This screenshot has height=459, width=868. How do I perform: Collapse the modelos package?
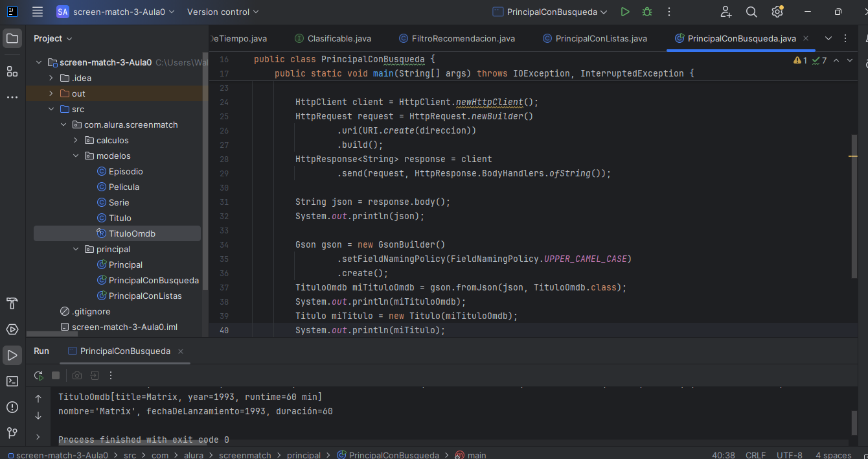(x=76, y=156)
